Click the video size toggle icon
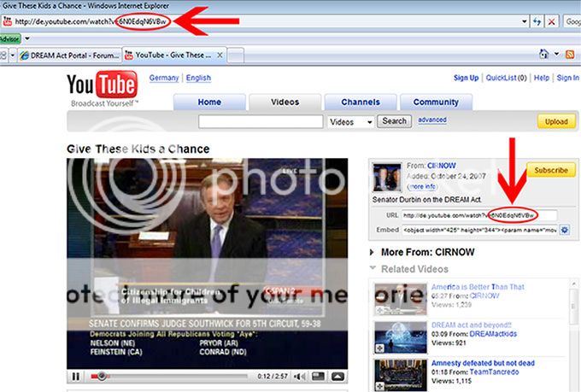 [319, 377]
